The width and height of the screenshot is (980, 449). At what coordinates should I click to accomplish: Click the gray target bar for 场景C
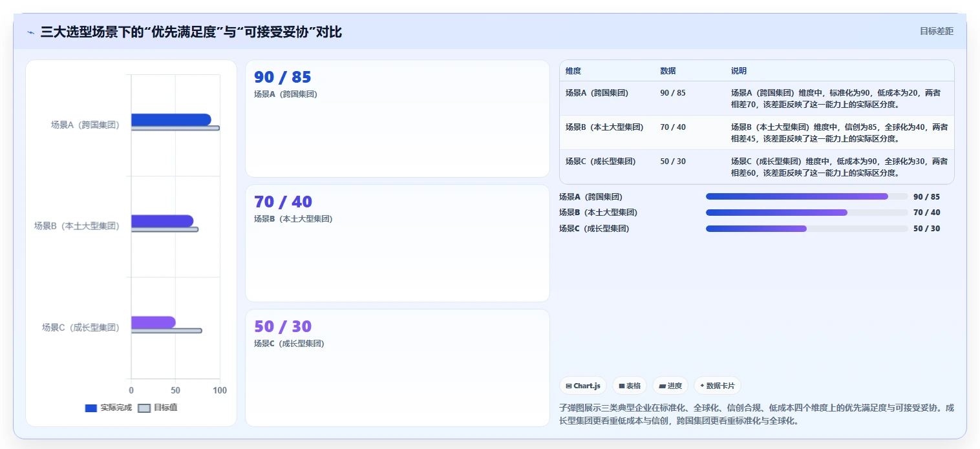coord(166,331)
